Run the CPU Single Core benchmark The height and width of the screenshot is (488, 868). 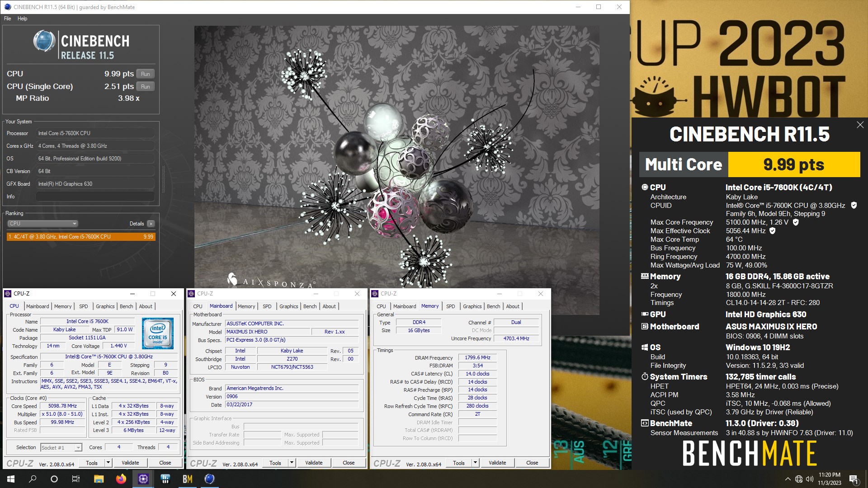[x=145, y=86]
